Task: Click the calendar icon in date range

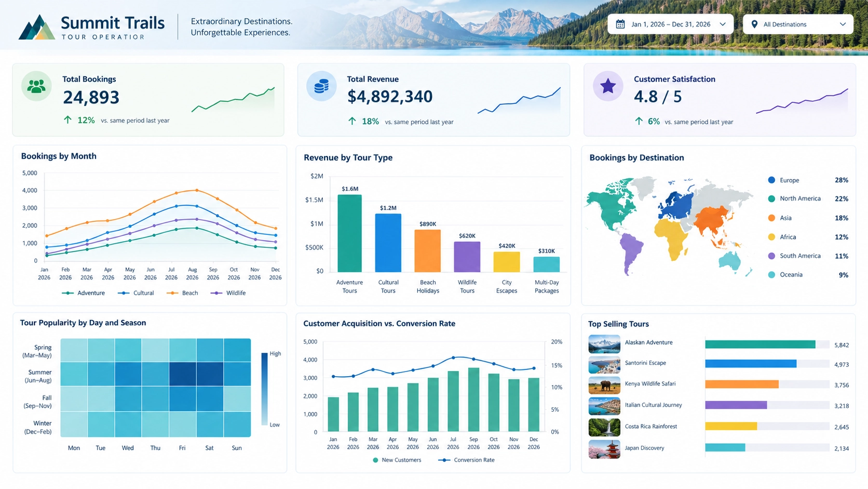Action: pyautogui.click(x=620, y=24)
